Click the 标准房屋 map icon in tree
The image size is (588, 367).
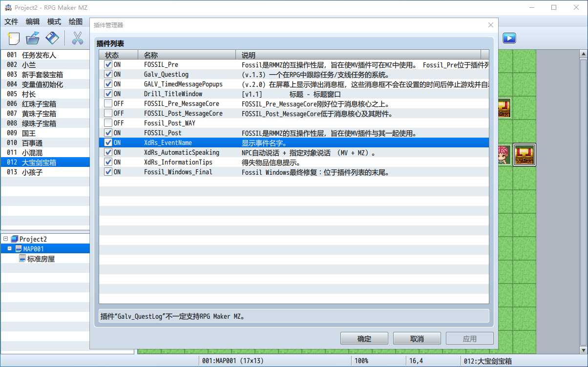coord(22,259)
